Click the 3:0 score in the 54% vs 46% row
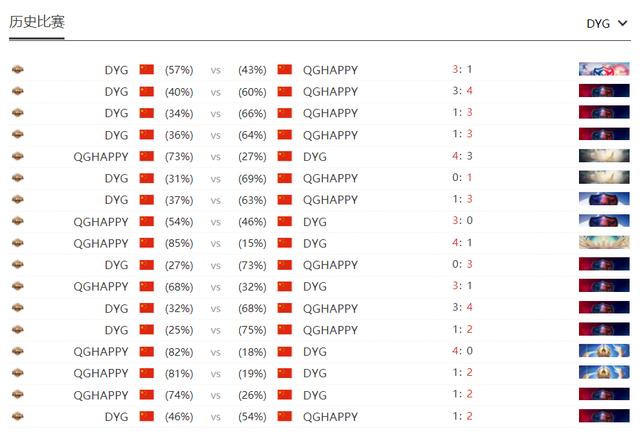The image size is (640, 439). 461,221
